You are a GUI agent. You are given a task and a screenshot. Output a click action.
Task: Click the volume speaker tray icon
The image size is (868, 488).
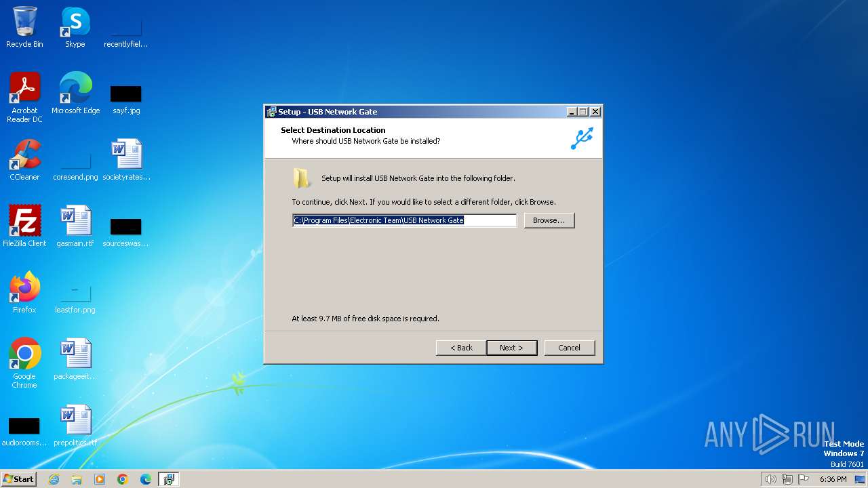pyautogui.click(x=770, y=479)
